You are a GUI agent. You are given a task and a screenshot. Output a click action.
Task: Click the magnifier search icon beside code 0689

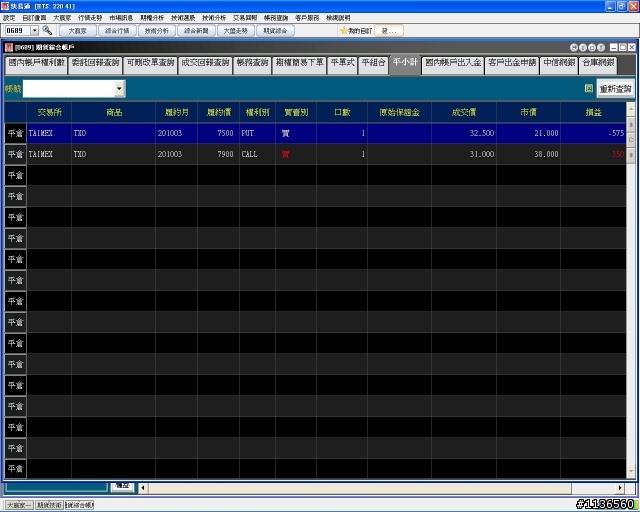click(x=47, y=30)
